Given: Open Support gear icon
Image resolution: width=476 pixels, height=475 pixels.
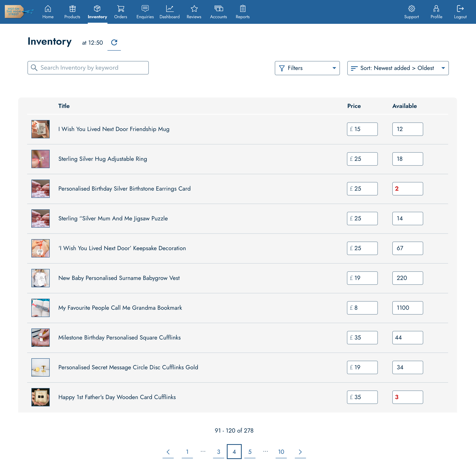Looking at the screenshot, I should (411, 9).
